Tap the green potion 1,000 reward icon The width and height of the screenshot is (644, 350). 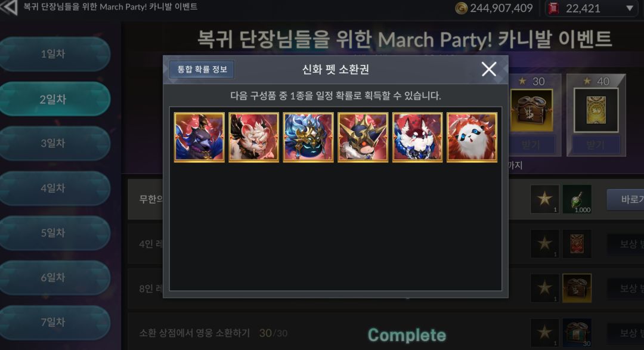coord(577,199)
